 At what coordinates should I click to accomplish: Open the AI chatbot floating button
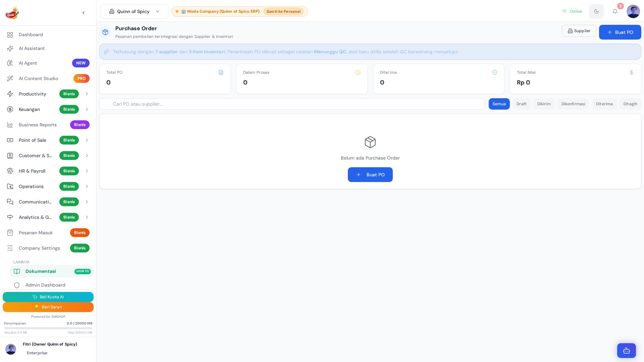(x=626, y=351)
